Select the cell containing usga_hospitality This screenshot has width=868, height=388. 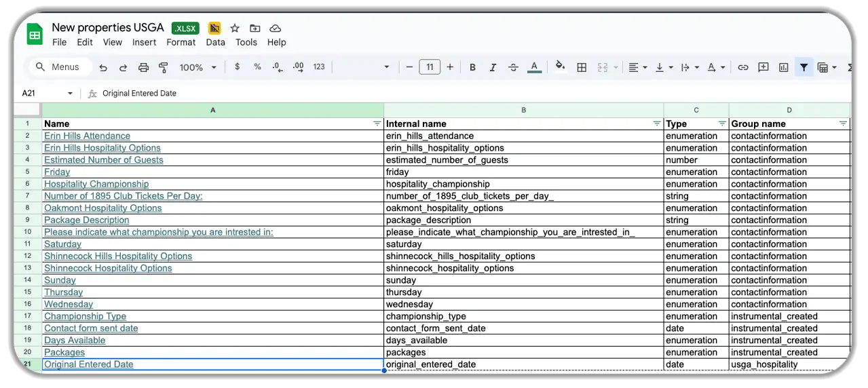click(790, 365)
